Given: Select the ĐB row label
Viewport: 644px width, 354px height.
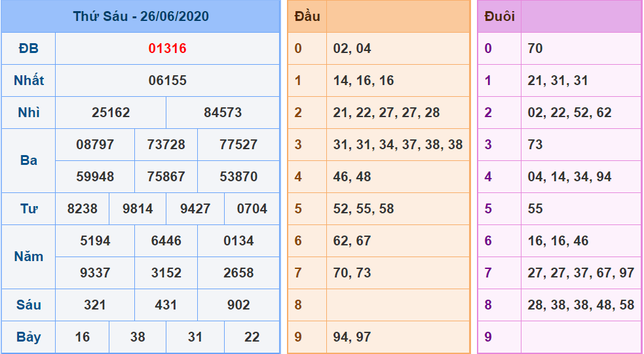Looking at the screenshot, I should tap(29, 48).
